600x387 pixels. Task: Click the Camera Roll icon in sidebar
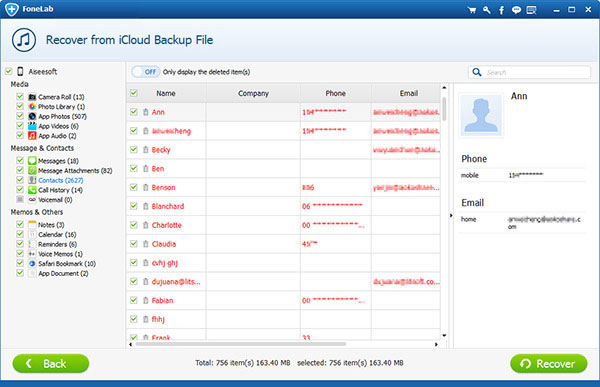32,97
